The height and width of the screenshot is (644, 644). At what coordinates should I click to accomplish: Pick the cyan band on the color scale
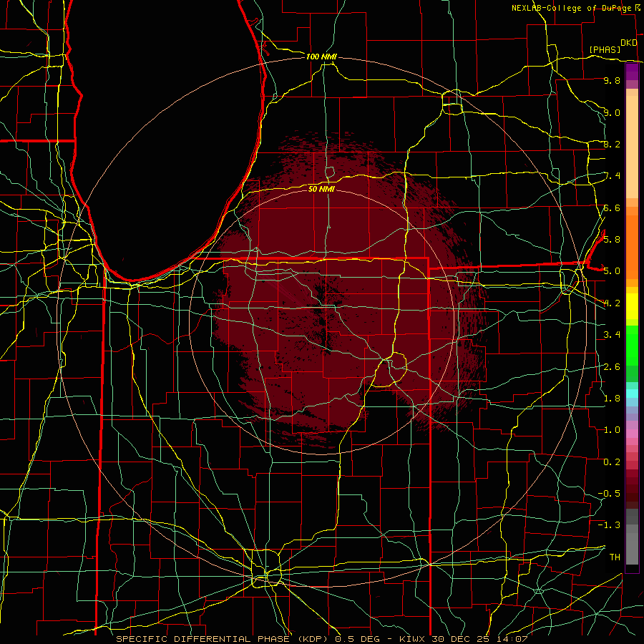(632, 394)
